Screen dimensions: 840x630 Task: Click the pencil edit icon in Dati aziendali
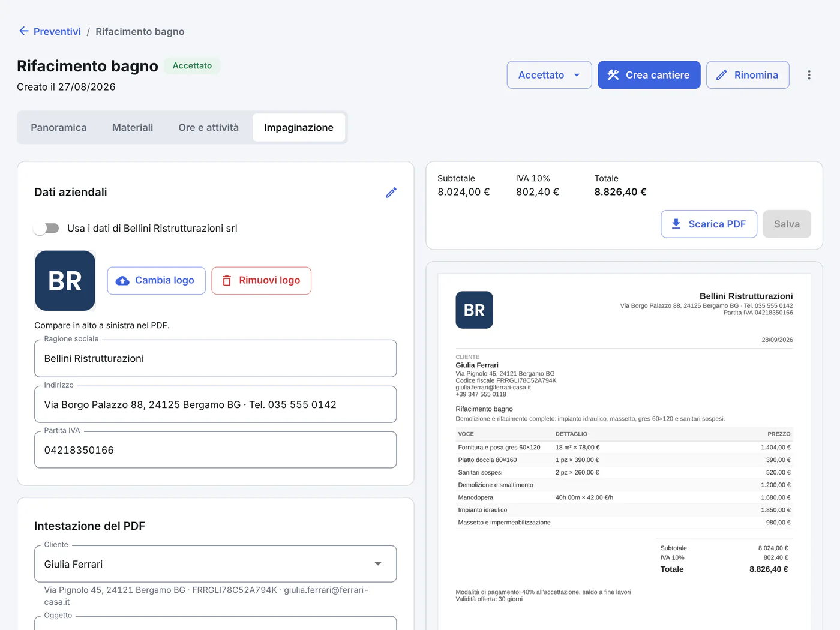(391, 193)
